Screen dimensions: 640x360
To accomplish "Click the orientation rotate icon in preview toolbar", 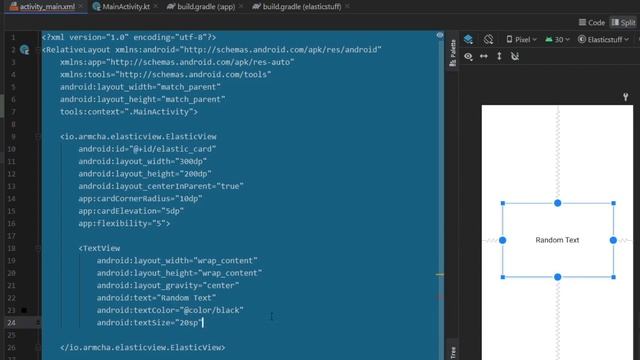I will [x=489, y=39].
